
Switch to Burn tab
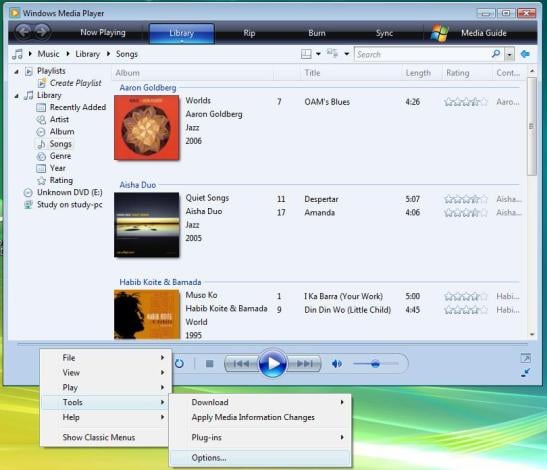[317, 33]
